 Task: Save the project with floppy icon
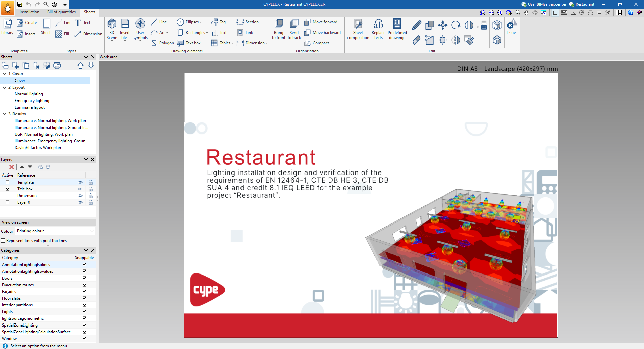[20, 4]
